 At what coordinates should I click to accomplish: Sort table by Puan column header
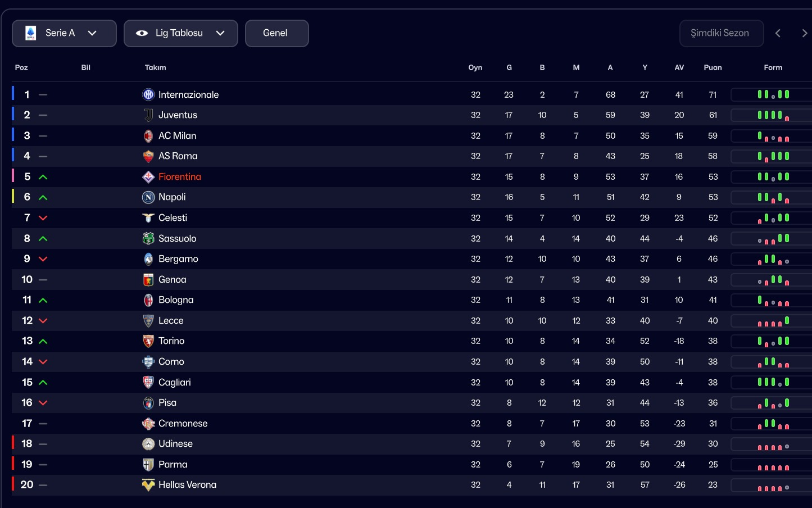click(x=713, y=67)
